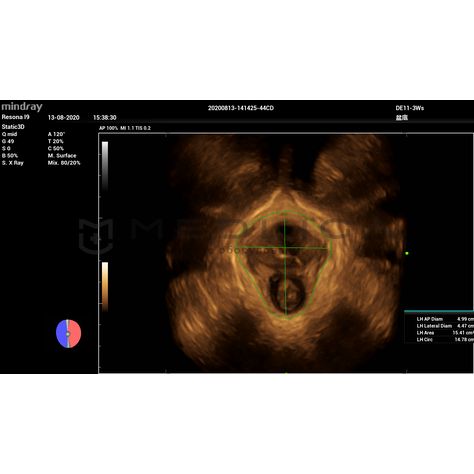Click the blue-red probe orientation indicator
474x474 pixels.
pos(68,334)
